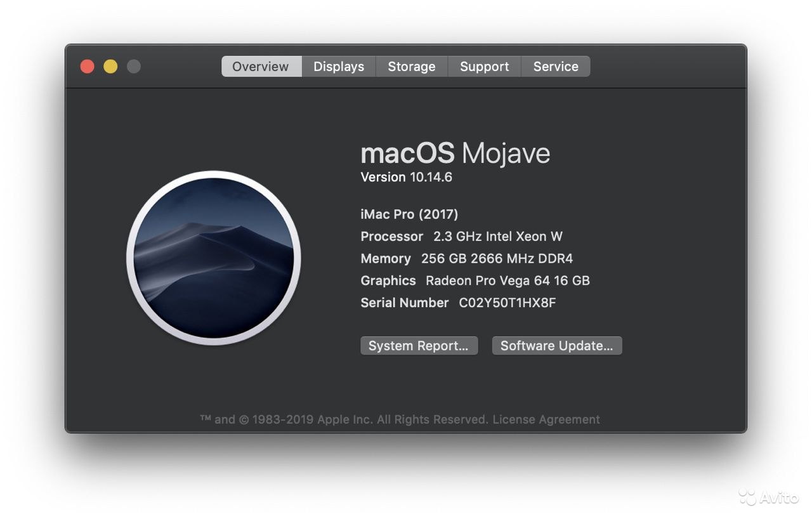The image size is (812, 519).
Task: Select the serial number C02Y50T1HX8F
Action: coord(507,303)
